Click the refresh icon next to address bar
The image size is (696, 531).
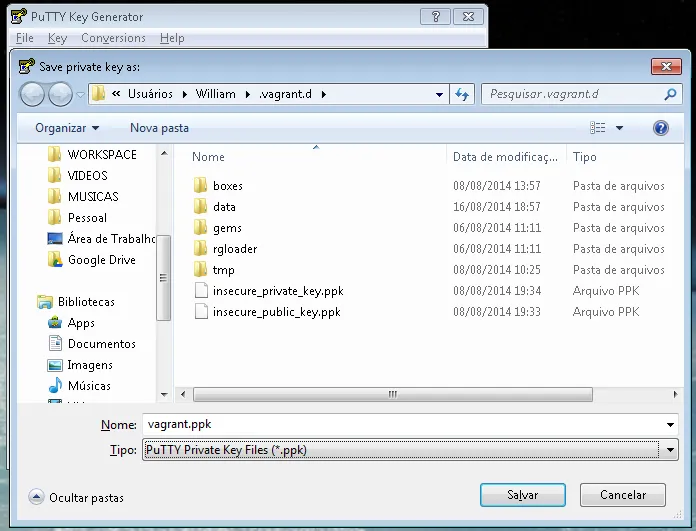tap(462, 94)
